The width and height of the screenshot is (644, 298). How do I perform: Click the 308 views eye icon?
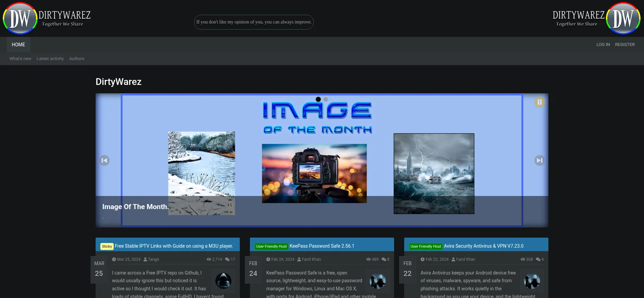coord(523,259)
